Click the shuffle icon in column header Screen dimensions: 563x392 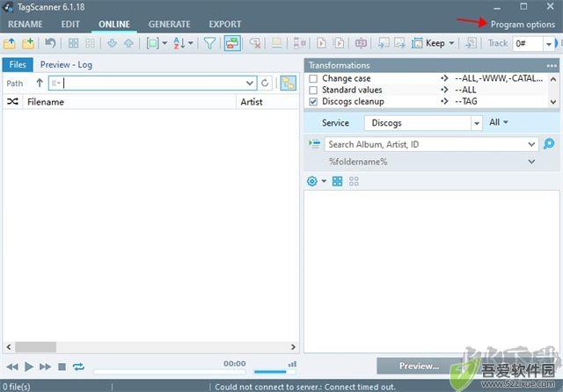point(12,102)
